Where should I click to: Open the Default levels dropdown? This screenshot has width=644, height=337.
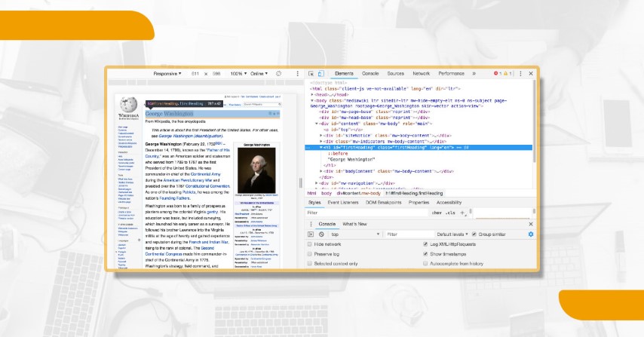(x=452, y=234)
